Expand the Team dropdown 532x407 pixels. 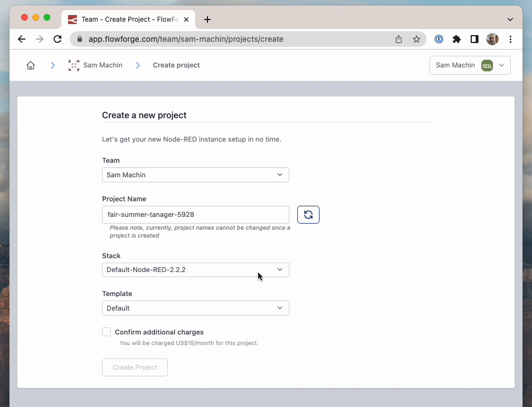(195, 175)
